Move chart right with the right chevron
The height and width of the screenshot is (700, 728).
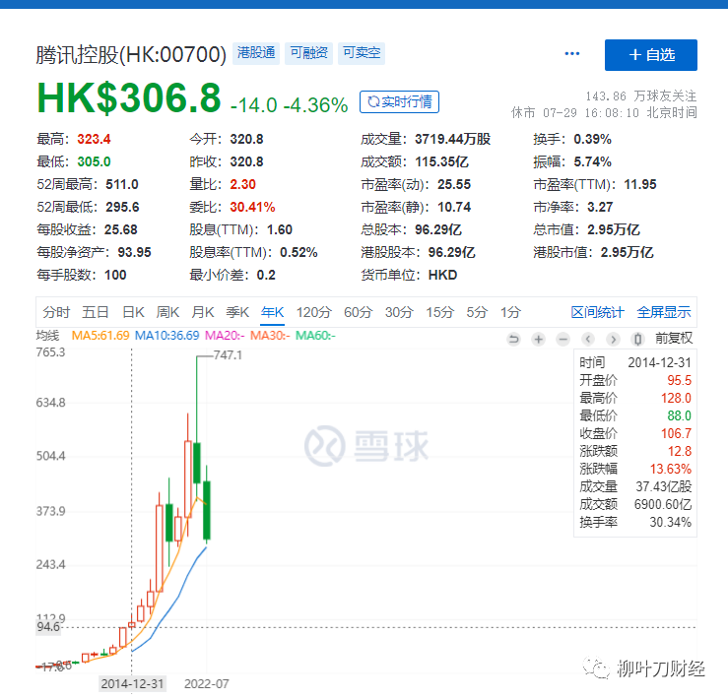(x=613, y=339)
